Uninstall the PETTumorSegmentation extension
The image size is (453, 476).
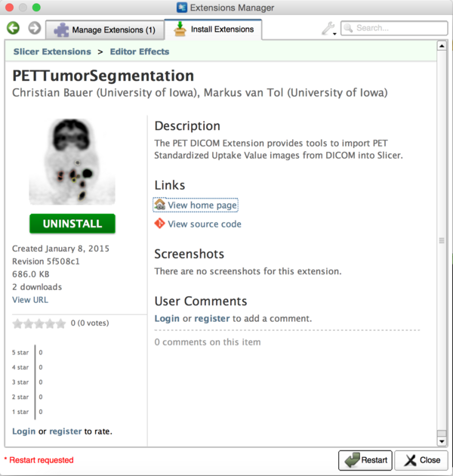tap(72, 224)
